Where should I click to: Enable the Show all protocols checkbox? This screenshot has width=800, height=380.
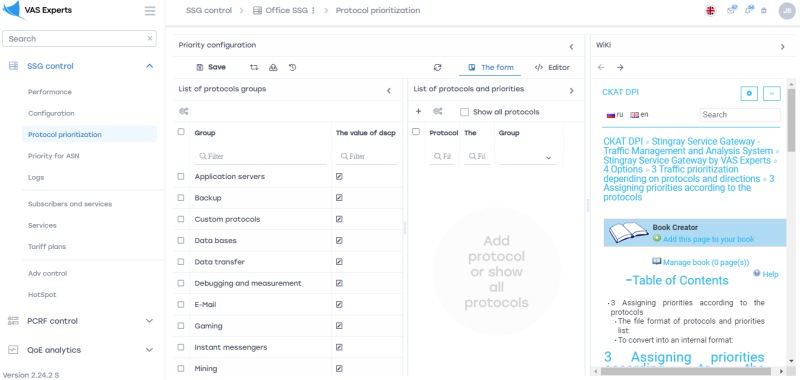click(x=464, y=112)
